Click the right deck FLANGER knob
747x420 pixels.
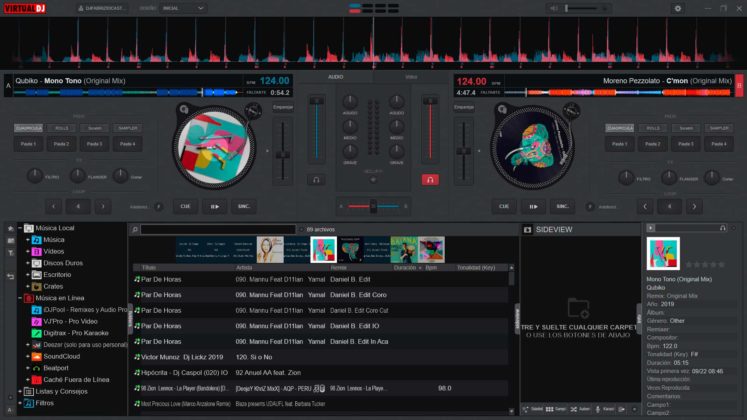(668, 177)
